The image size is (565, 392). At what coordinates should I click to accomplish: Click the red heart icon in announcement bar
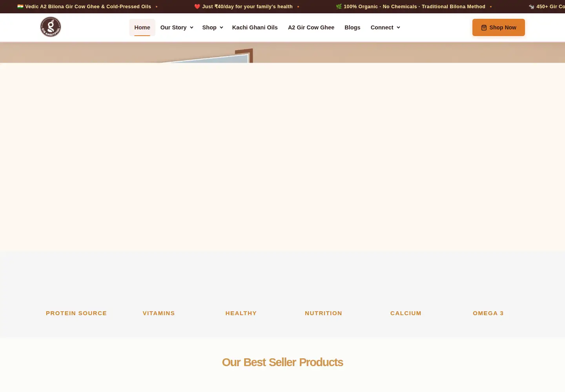click(x=197, y=7)
